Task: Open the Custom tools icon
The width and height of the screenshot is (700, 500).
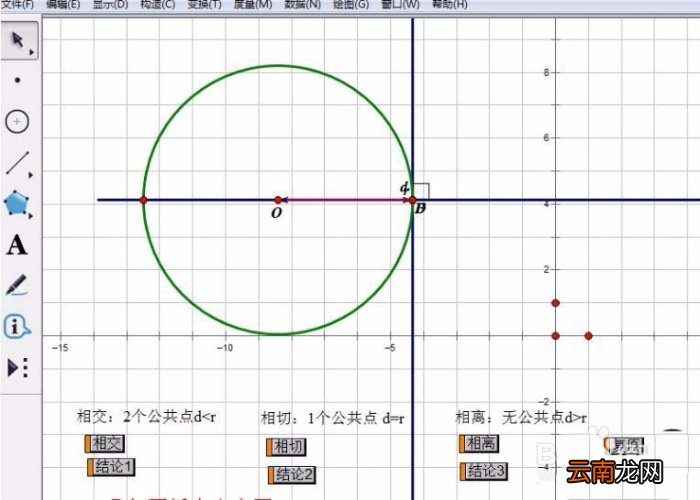Action: point(18,368)
